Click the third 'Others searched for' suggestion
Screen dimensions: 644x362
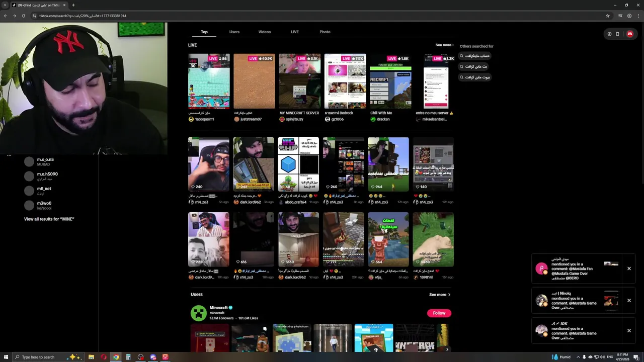coord(475,77)
